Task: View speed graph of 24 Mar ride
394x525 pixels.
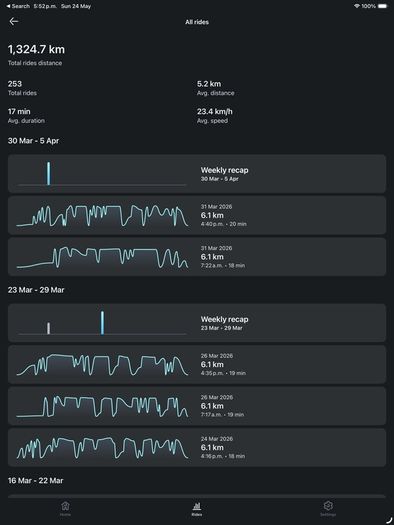Action: (x=102, y=448)
